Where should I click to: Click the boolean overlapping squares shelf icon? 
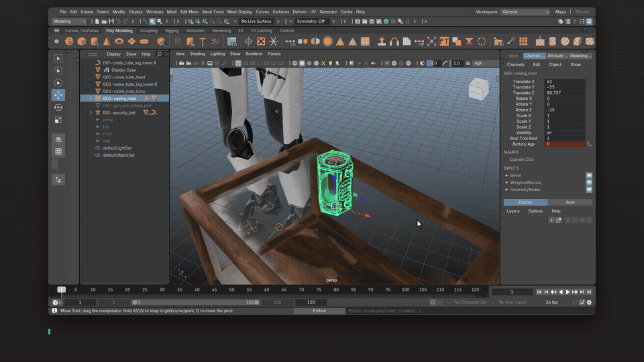click(x=456, y=42)
